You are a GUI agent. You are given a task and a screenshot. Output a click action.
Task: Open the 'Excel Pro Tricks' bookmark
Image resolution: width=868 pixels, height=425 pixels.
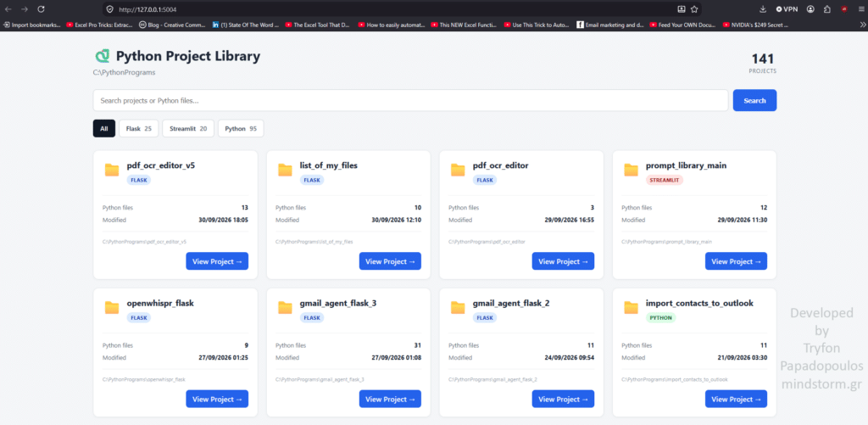(99, 25)
